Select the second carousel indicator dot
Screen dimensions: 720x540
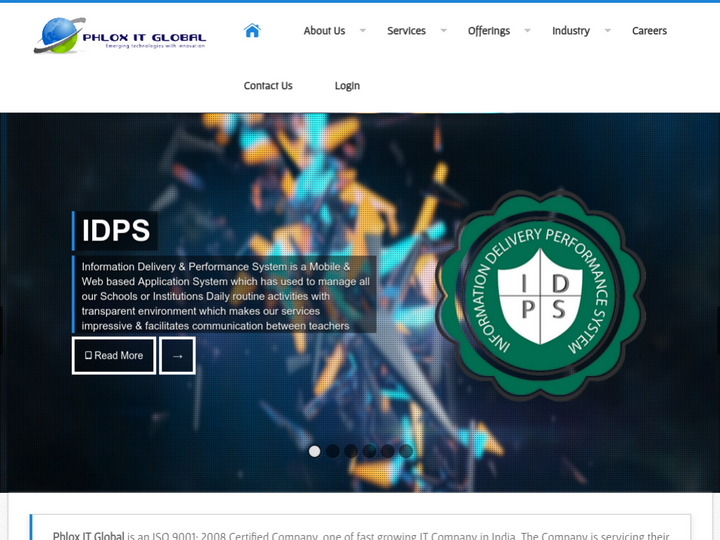click(x=333, y=451)
